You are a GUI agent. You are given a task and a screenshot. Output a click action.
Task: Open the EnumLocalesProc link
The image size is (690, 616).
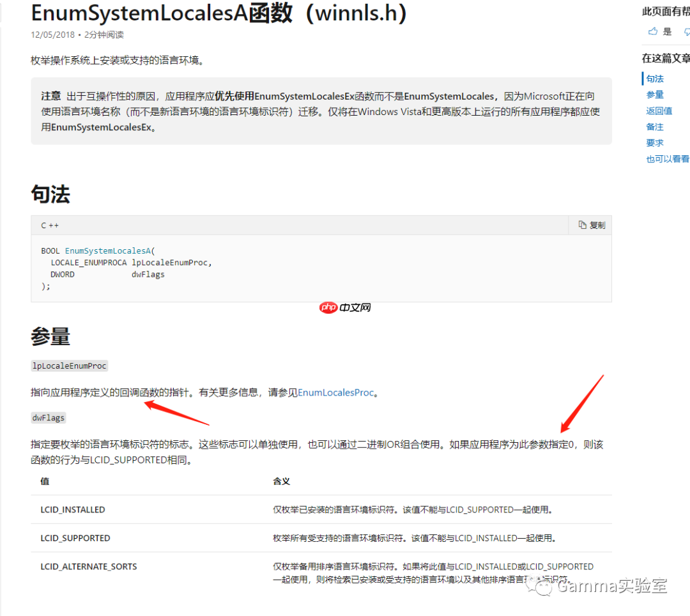click(x=336, y=392)
